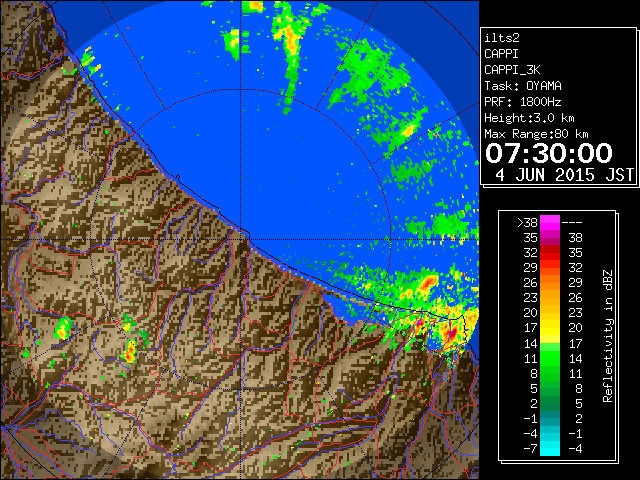The image size is (640, 480).
Task: Click the '-7' legend label
Action: pyautogui.click(x=530, y=449)
